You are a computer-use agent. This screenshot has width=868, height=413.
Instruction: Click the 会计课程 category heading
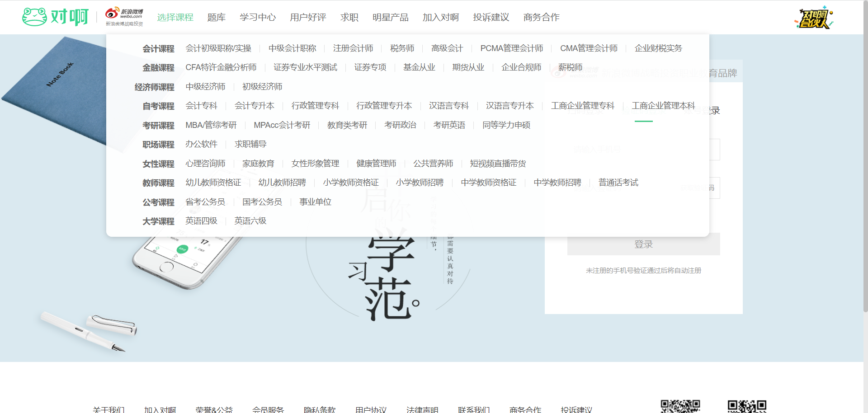(158, 49)
